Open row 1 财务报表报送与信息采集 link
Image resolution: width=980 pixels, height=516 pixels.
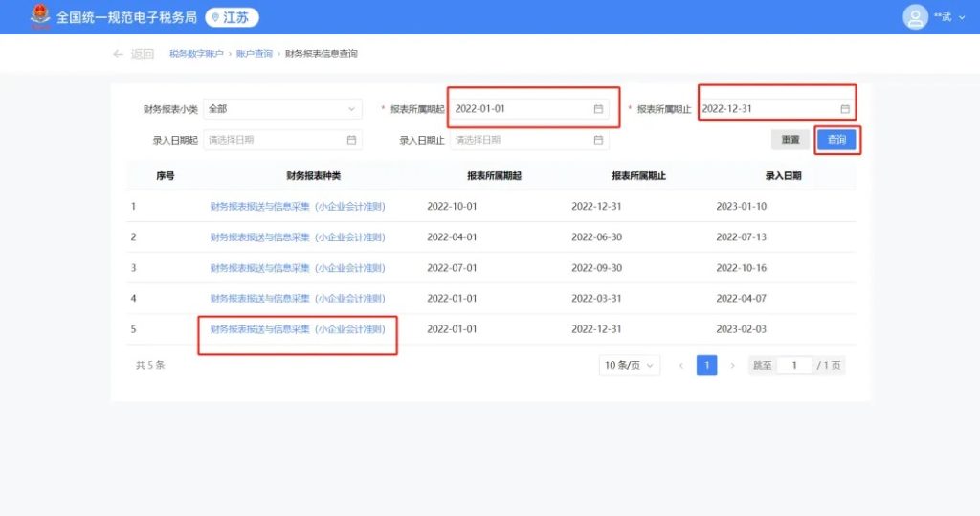(x=298, y=207)
